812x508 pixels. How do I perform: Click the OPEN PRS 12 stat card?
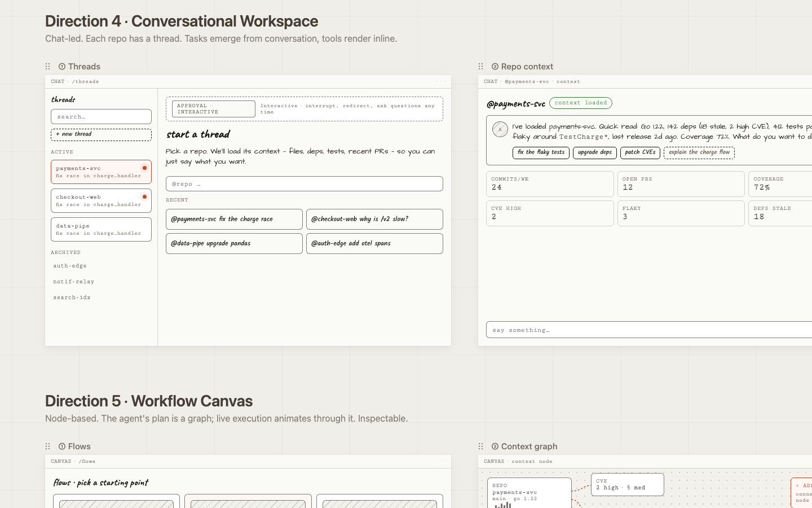681,184
